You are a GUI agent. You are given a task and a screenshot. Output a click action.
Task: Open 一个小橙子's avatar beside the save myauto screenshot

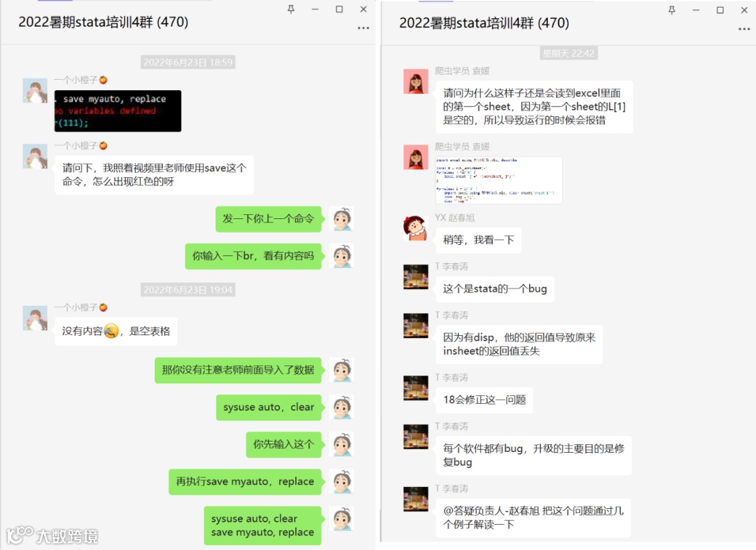click(35, 91)
